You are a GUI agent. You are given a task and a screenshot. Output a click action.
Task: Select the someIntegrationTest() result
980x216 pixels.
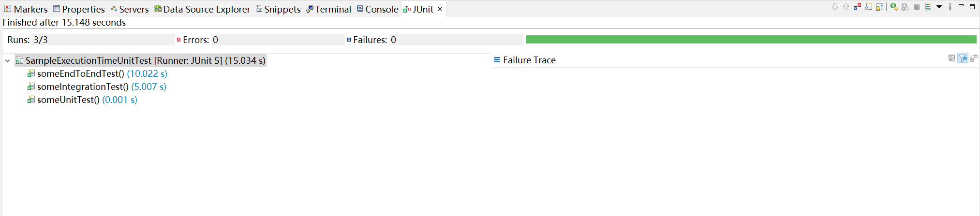point(96,86)
